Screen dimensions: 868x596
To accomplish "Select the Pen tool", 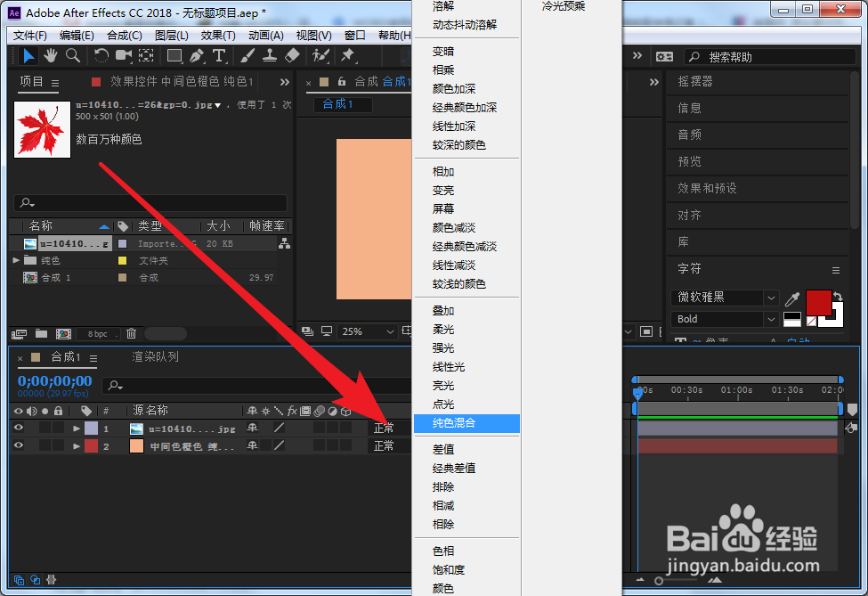I will pyautogui.click(x=197, y=55).
